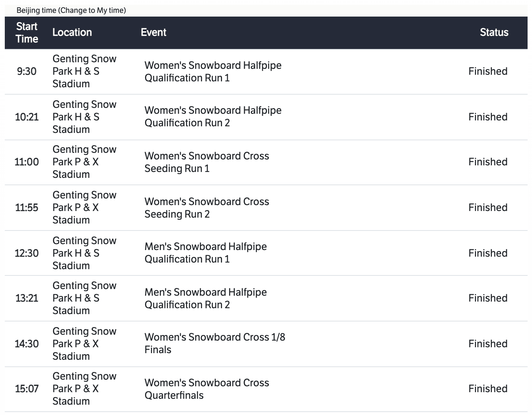The image size is (532, 415).
Task: Open Women's Snowboard Cross Seeding Run 2
Action: coord(207,208)
